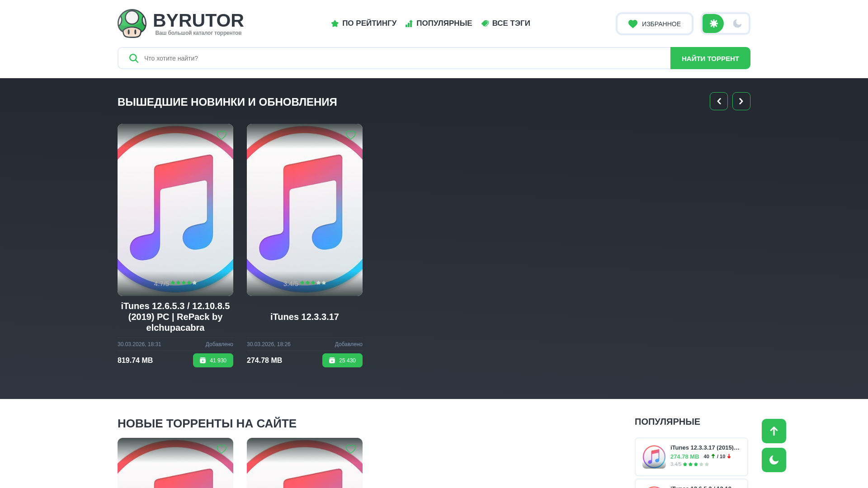Click the 3.4/5 rating on carousel card

click(x=305, y=283)
